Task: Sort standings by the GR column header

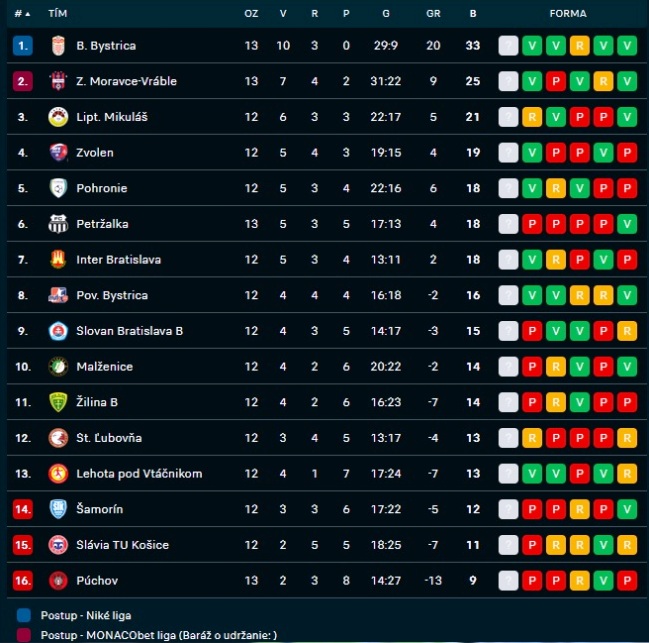Action: [433, 14]
